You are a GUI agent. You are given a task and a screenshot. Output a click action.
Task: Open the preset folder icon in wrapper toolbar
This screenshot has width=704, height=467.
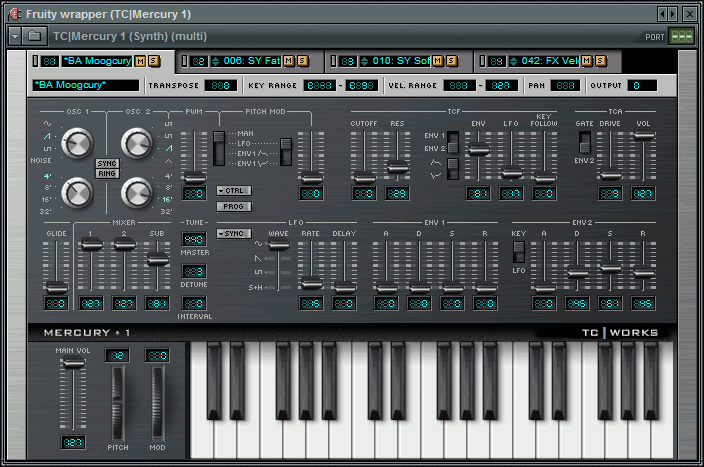click(x=34, y=36)
